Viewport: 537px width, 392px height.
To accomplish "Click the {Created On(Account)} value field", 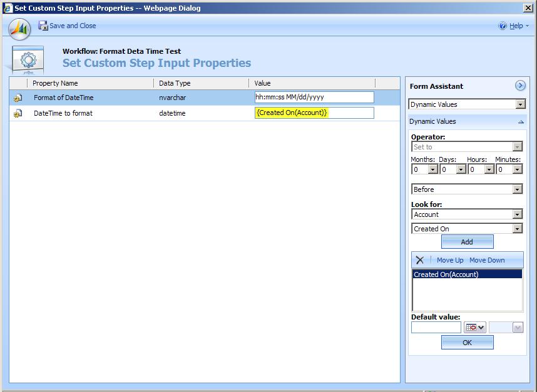I will coord(314,113).
